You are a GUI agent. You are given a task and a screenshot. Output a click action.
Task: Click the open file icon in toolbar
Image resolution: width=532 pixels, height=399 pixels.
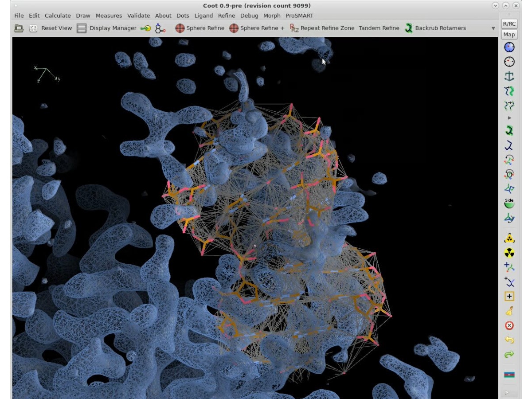(x=19, y=28)
